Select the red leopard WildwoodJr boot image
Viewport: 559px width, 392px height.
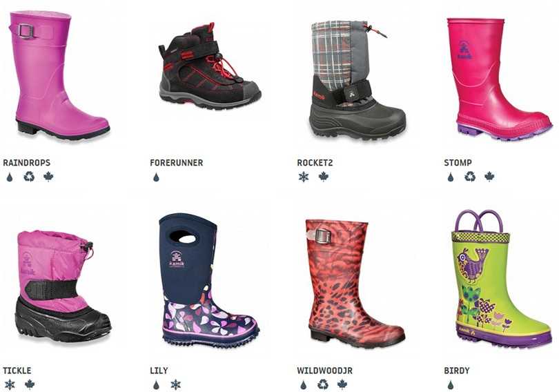click(x=355, y=284)
